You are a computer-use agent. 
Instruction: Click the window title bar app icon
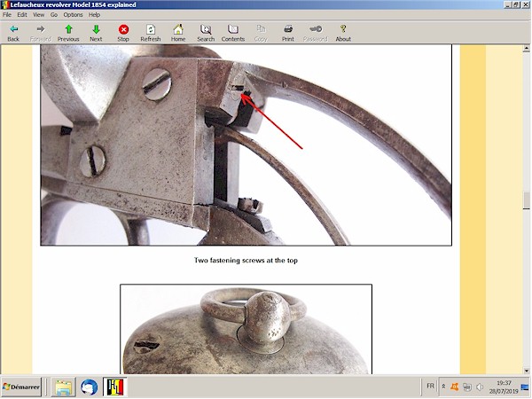(4, 4)
